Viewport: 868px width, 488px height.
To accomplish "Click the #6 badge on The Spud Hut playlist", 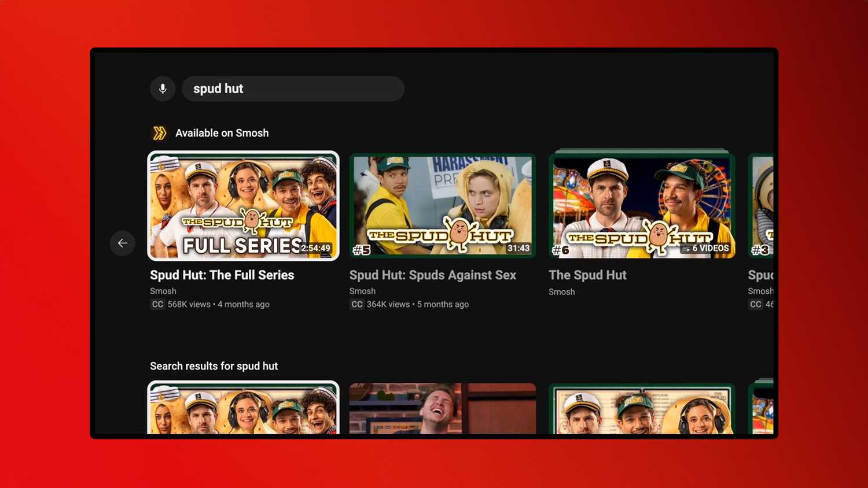I will pyautogui.click(x=559, y=249).
